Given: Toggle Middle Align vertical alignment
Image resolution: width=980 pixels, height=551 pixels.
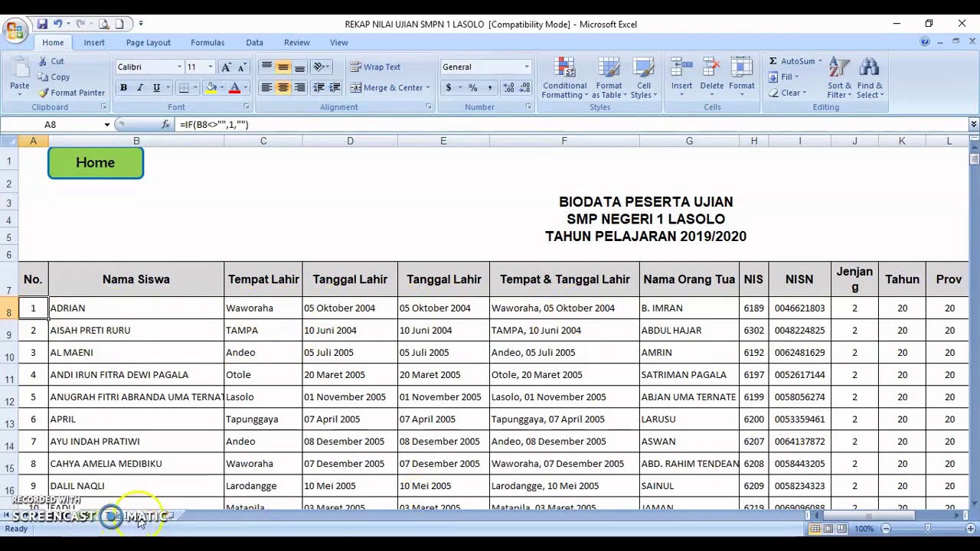Looking at the screenshot, I should (283, 67).
